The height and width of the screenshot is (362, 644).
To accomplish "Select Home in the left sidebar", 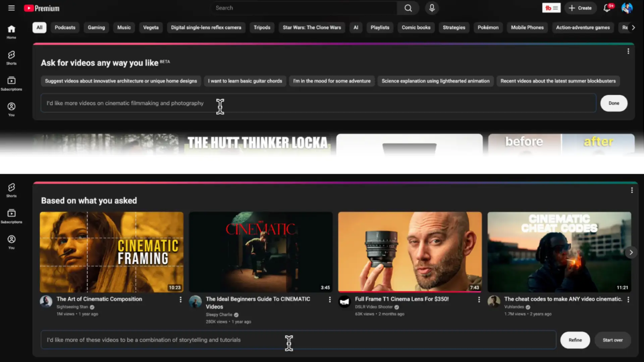I will pos(11,32).
